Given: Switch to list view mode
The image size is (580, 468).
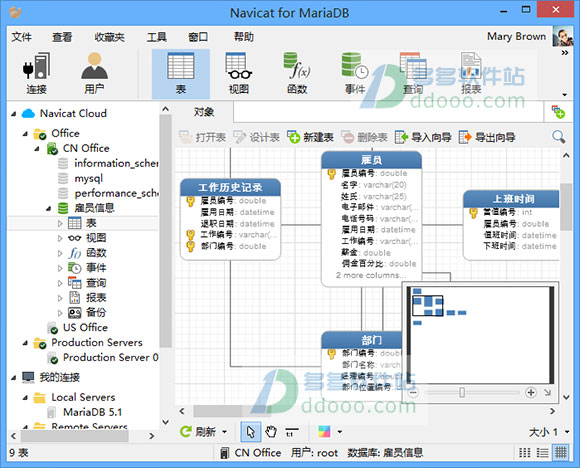Looking at the screenshot, I should [x=525, y=452].
